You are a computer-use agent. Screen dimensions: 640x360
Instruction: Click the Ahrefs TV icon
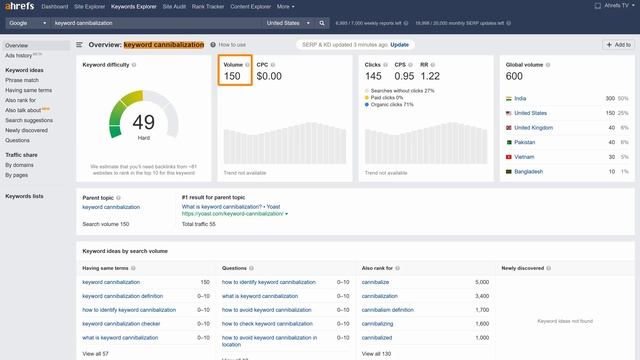pyautogui.click(x=598, y=6)
